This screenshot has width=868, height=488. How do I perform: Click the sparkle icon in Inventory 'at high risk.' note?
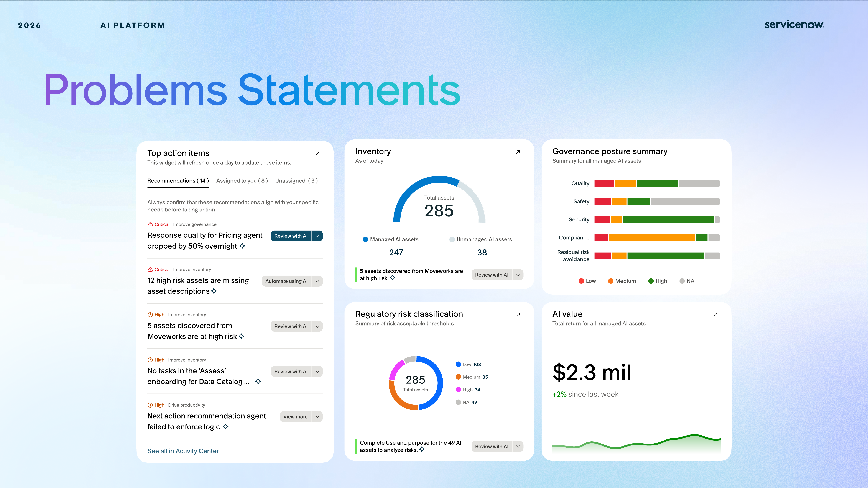click(x=393, y=278)
